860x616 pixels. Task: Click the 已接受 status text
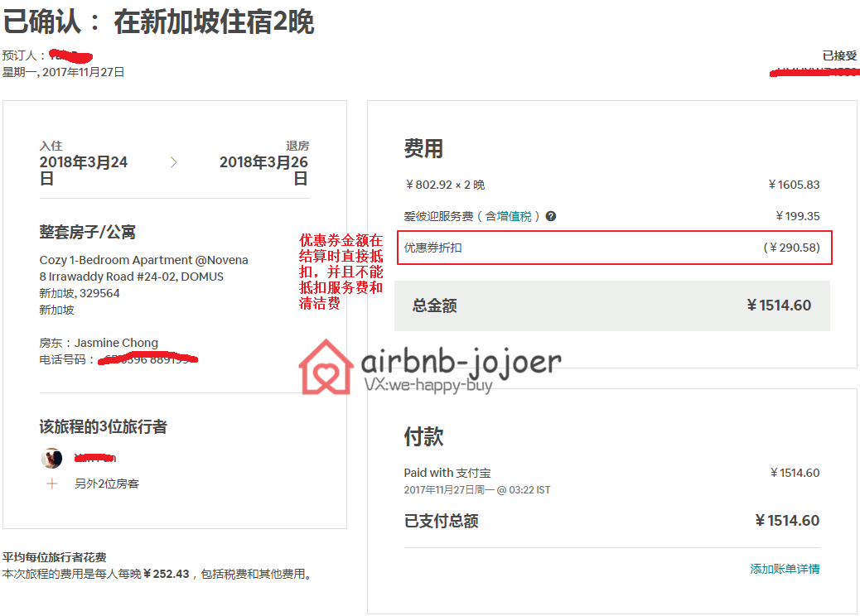(840, 56)
